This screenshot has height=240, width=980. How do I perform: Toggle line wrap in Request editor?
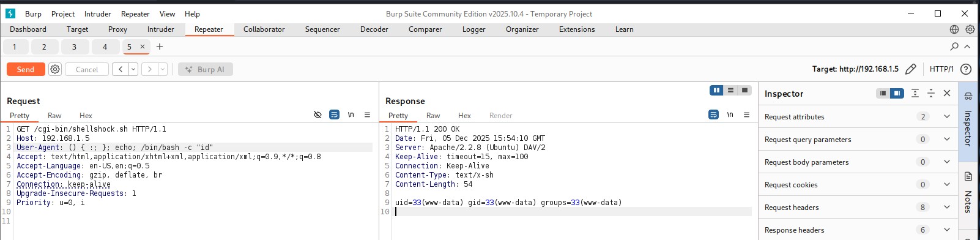tap(334, 114)
